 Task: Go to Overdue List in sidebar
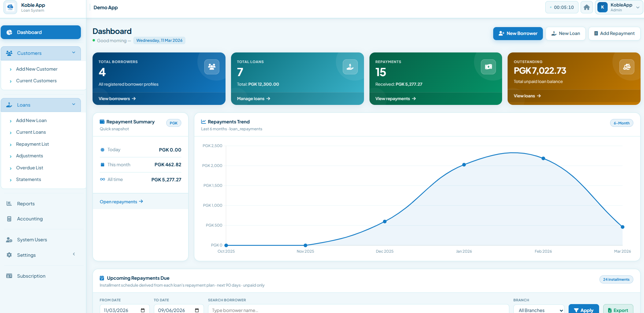pos(29,168)
